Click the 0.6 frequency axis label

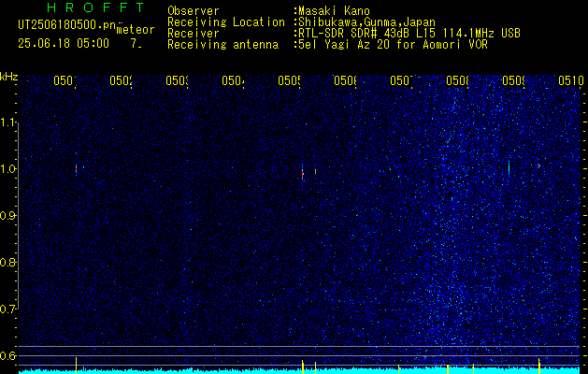8,355
